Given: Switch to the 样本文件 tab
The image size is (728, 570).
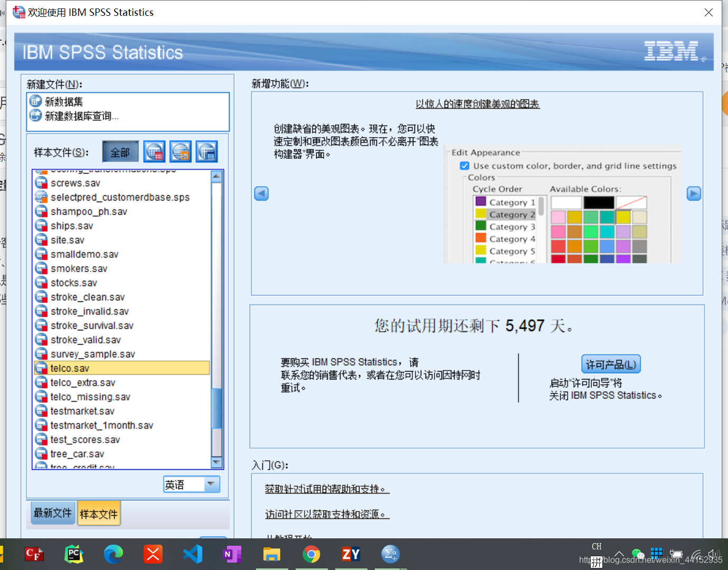Looking at the screenshot, I should pos(99,514).
